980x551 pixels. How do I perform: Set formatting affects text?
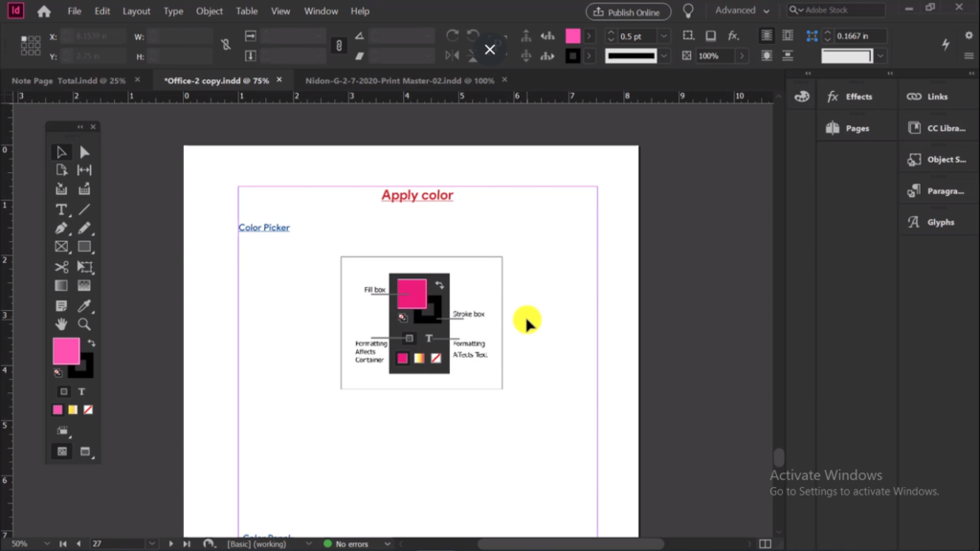[82, 391]
